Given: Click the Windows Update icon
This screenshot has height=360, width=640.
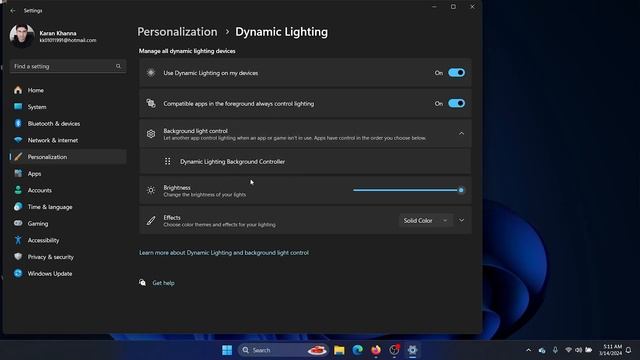Looking at the screenshot, I should [18, 273].
